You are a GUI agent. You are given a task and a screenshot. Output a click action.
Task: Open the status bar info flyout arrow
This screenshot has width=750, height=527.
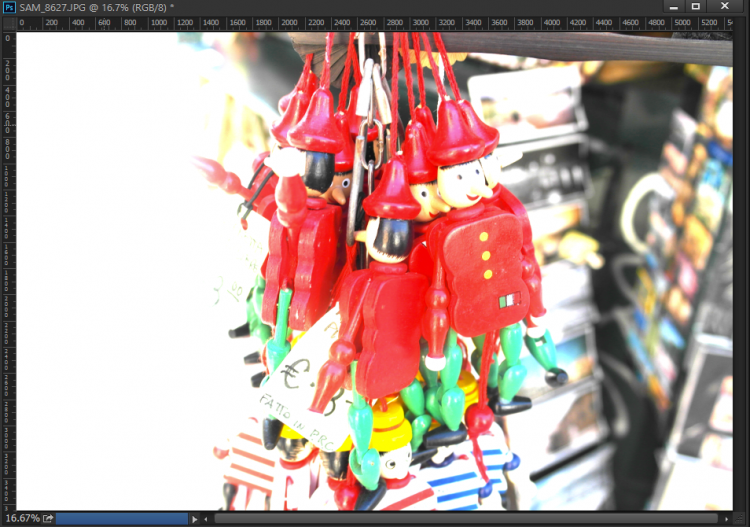(195, 519)
